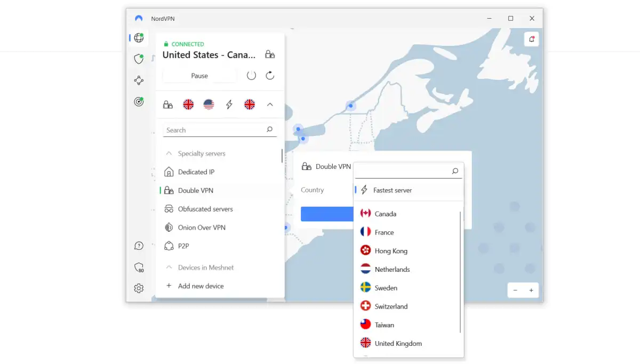Open Obfuscated servers in the list

tap(205, 209)
